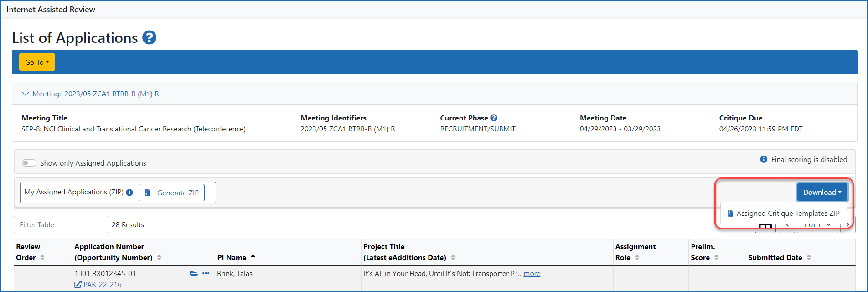The height and width of the screenshot is (292, 868).
Task: Click the Generate ZIP button
Action: point(172,193)
